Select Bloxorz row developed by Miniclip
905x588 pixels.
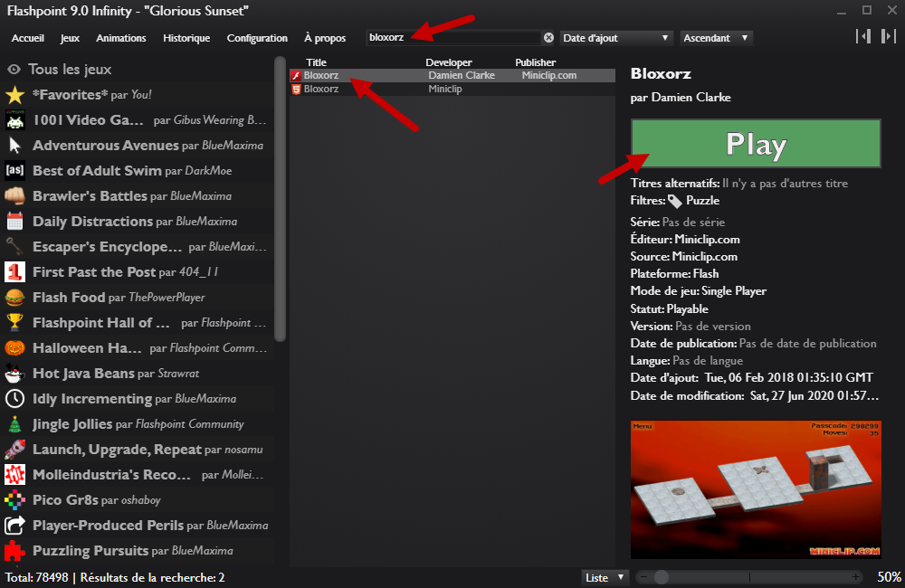[452, 89]
